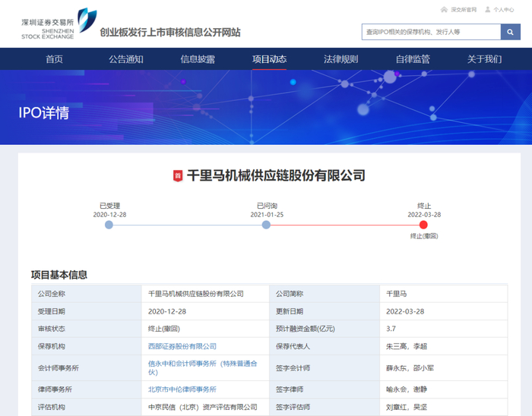Viewport: 532px width, 416px height.
Task: Click the 公司简称 label cell
Action: coord(325,294)
